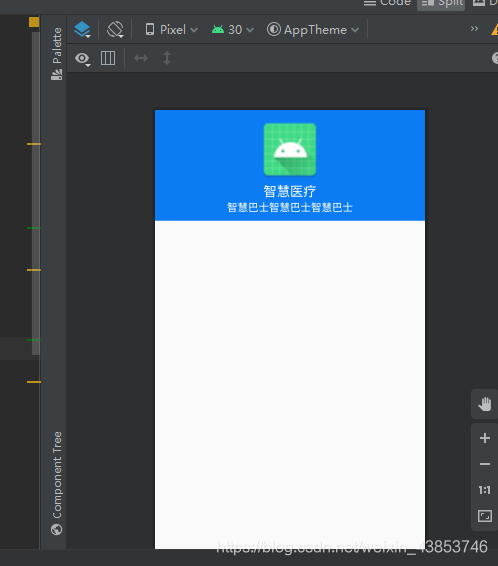The image size is (498, 566).
Task: Click the editor vertical scrollbar thumb
Action: point(36,193)
